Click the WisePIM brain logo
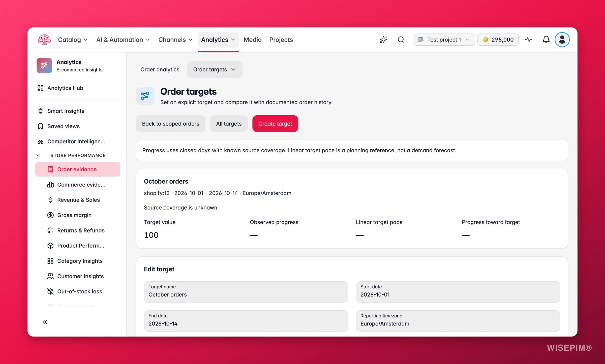 (x=44, y=40)
